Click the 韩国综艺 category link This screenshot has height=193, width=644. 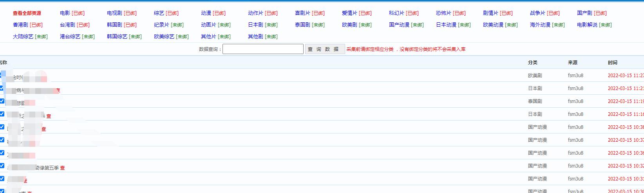point(117,37)
